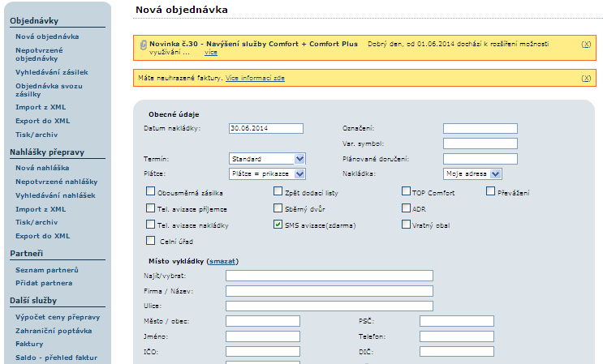Click the Jméno input field
This screenshot has width=603, height=364.
263,336
